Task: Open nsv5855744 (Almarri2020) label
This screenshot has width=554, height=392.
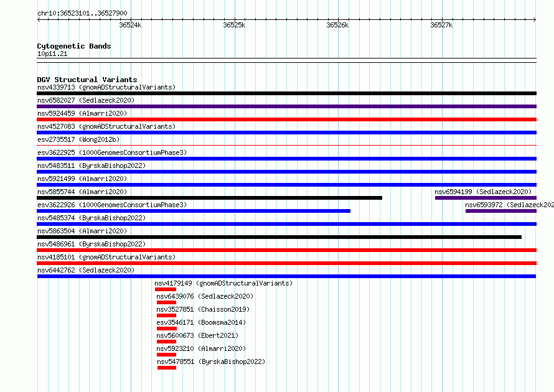Action: 82,192
